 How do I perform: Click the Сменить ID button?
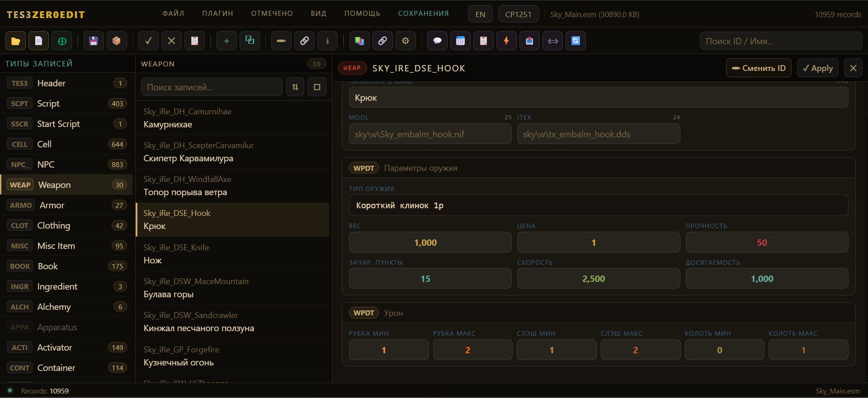tap(759, 68)
